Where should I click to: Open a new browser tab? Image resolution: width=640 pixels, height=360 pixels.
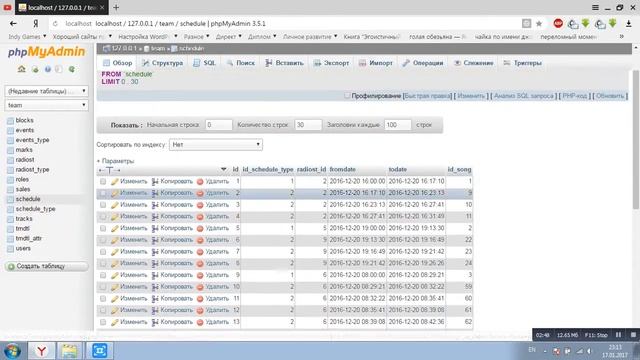pyautogui.click(x=116, y=7)
